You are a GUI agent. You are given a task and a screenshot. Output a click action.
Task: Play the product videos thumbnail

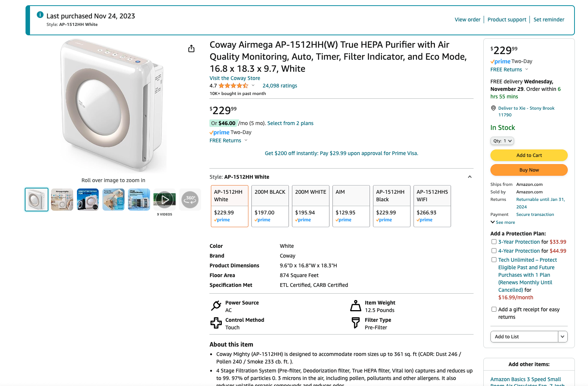(164, 200)
